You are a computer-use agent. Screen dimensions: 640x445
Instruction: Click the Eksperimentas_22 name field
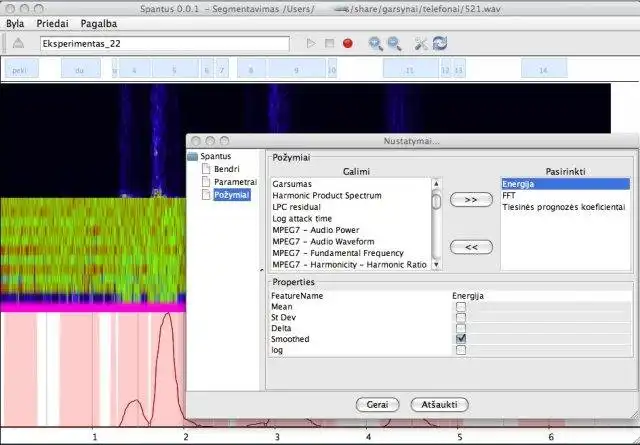[x=163, y=44]
